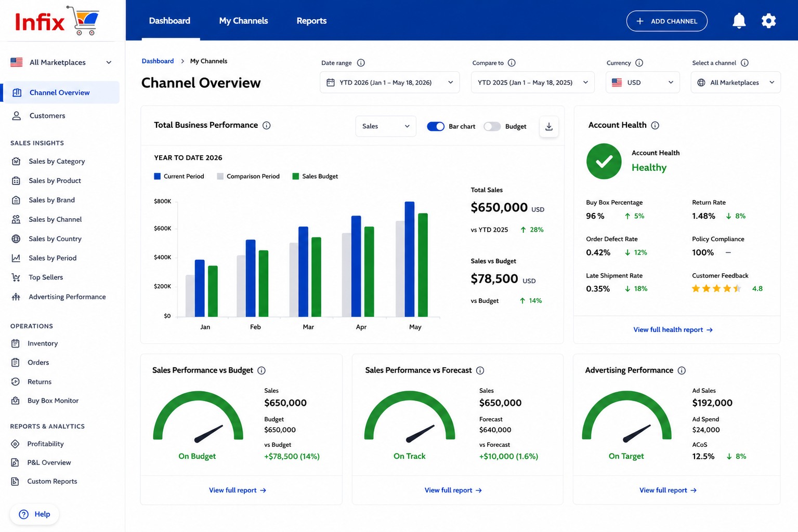Click the ADD CHANNEL button
This screenshot has height=532, width=798.
666,21
